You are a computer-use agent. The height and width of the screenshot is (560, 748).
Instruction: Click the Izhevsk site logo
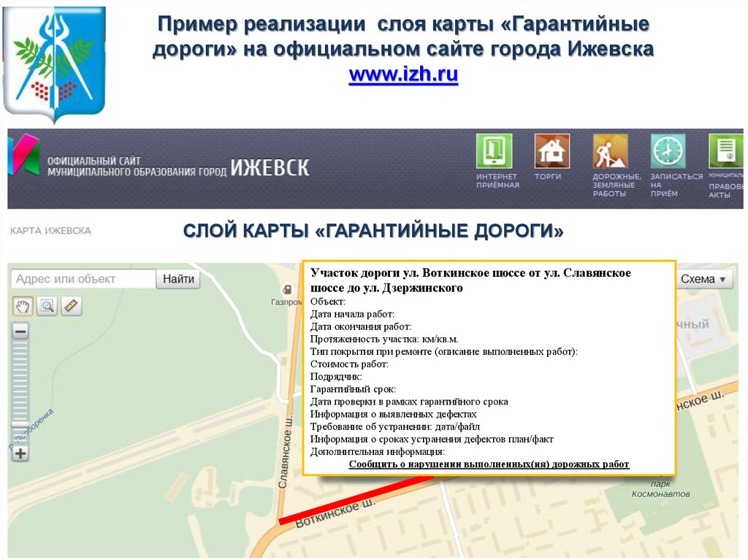[24, 154]
